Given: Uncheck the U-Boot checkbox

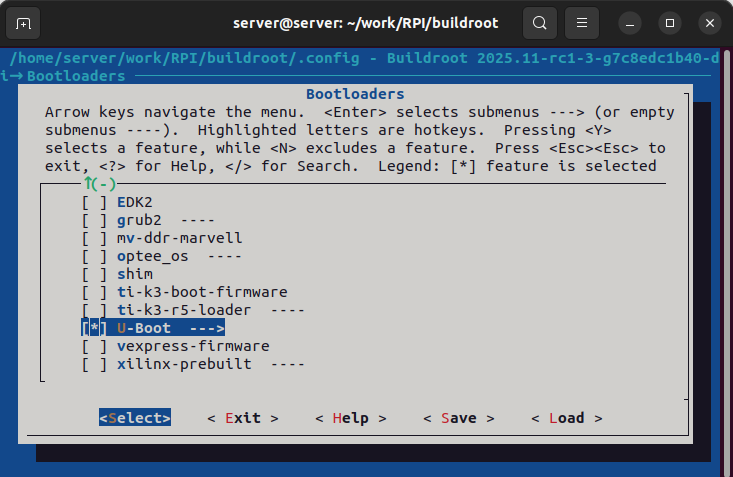Looking at the screenshot, I should (x=94, y=328).
